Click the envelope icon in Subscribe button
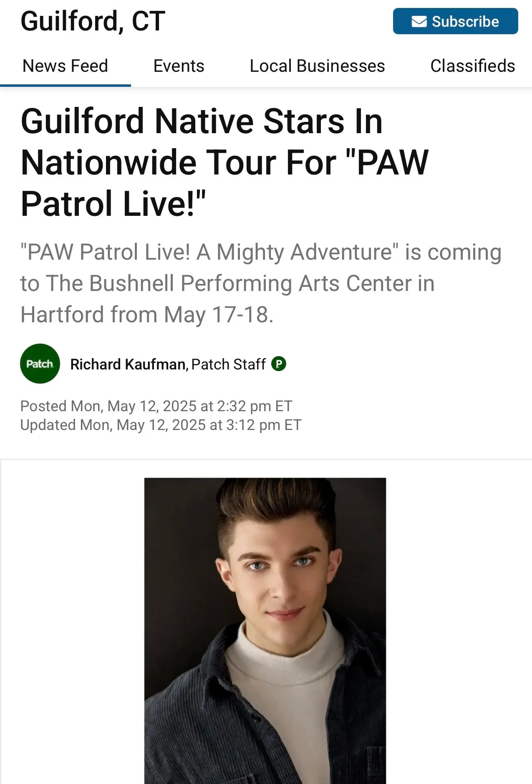Screen dimensions: 532x784 [x=419, y=21]
